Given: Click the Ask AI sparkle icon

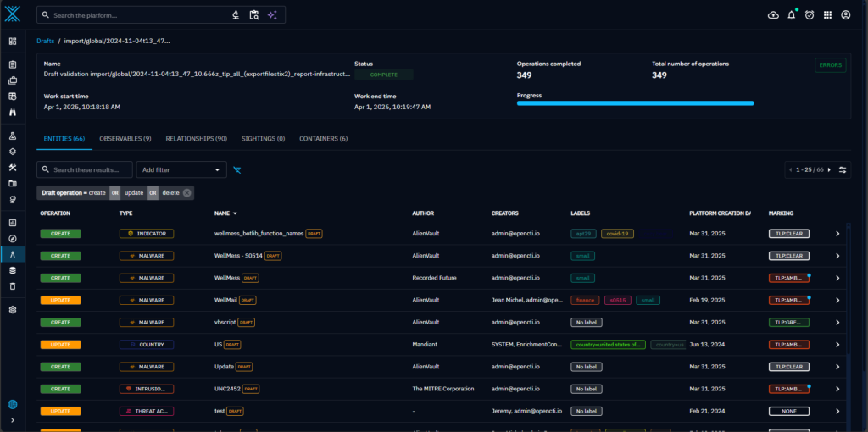Looking at the screenshot, I should 272,15.
